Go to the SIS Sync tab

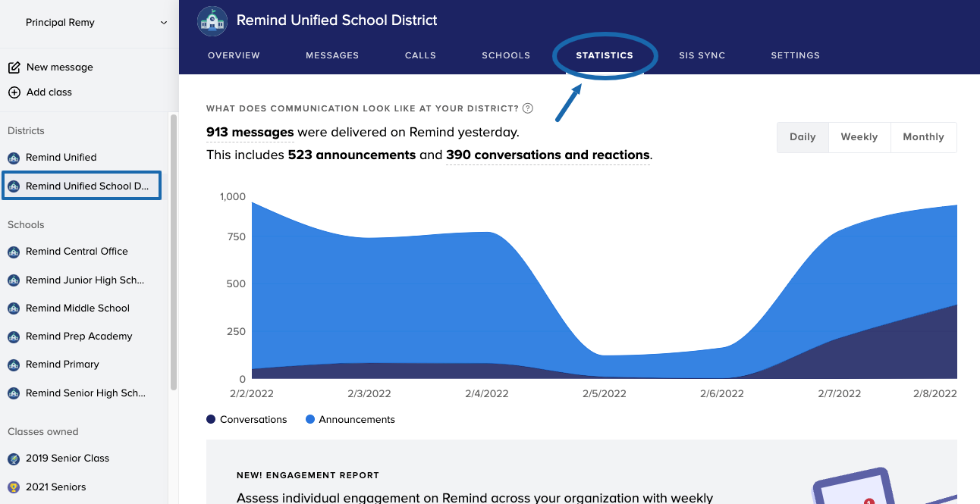click(x=702, y=55)
